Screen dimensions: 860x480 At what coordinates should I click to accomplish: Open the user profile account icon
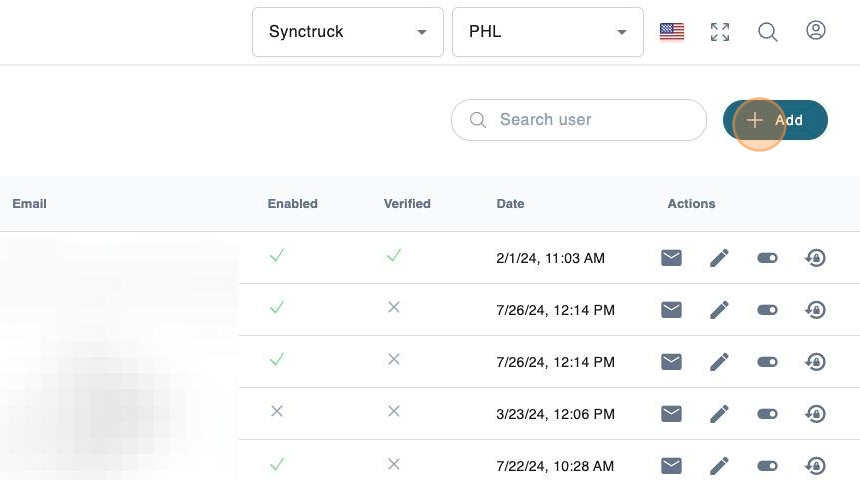point(815,31)
